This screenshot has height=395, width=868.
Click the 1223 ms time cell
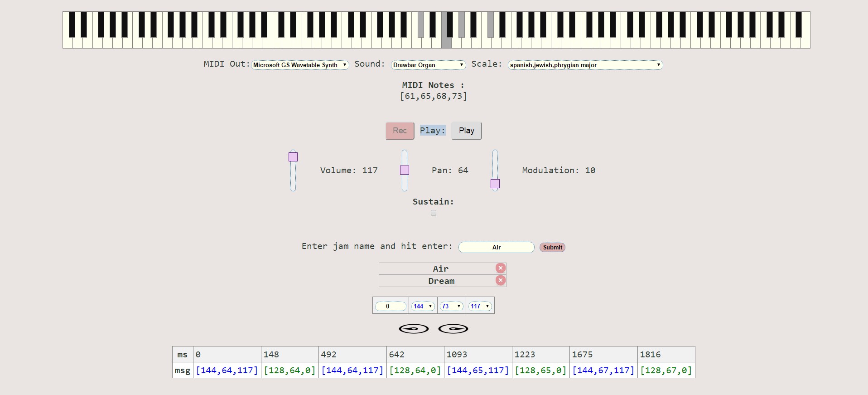pyautogui.click(x=541, y=354)
